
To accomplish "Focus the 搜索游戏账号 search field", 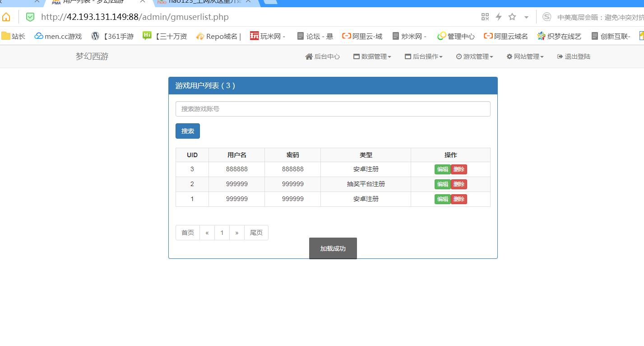I will point(333,109).
